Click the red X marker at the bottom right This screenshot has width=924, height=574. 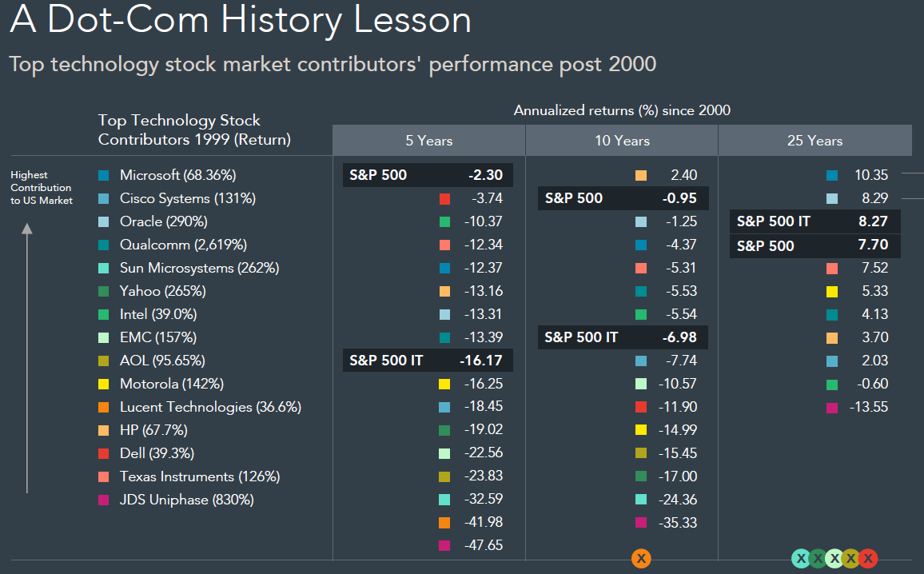coord(868,558)
